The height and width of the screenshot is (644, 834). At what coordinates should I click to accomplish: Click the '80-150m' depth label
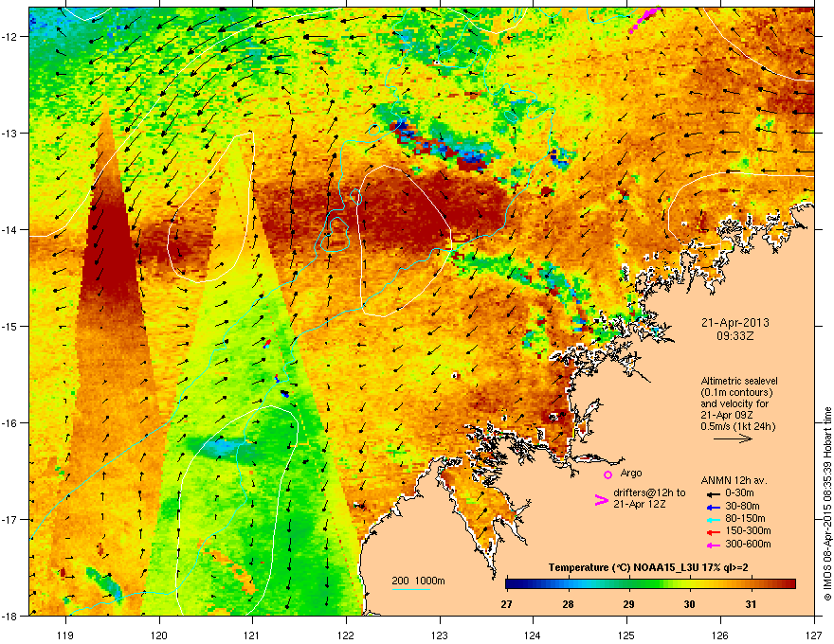point(745,518)
